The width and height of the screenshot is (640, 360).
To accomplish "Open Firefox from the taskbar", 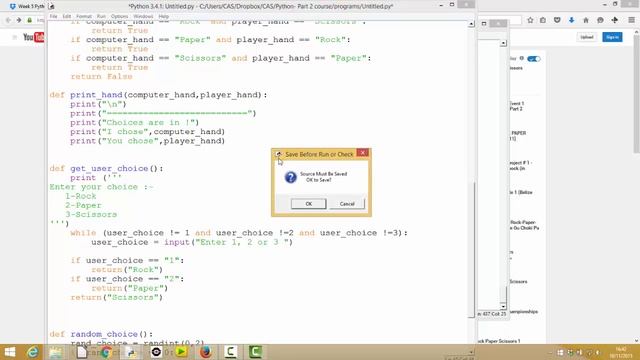I will (x=206, y=352).
